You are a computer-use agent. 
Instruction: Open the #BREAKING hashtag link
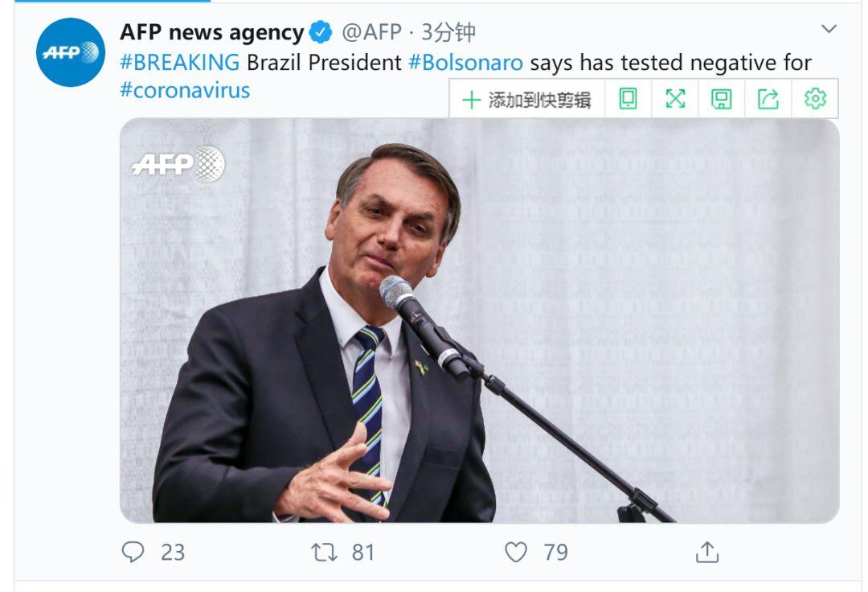pyautogui.click(x=180, y=63)
